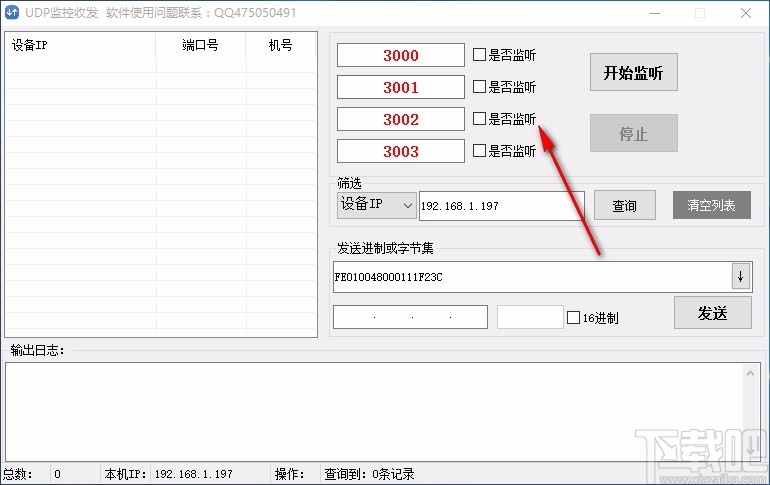The image size is (770, 485).
Task: Click the port 3002 input field
Action: (401, 119)
